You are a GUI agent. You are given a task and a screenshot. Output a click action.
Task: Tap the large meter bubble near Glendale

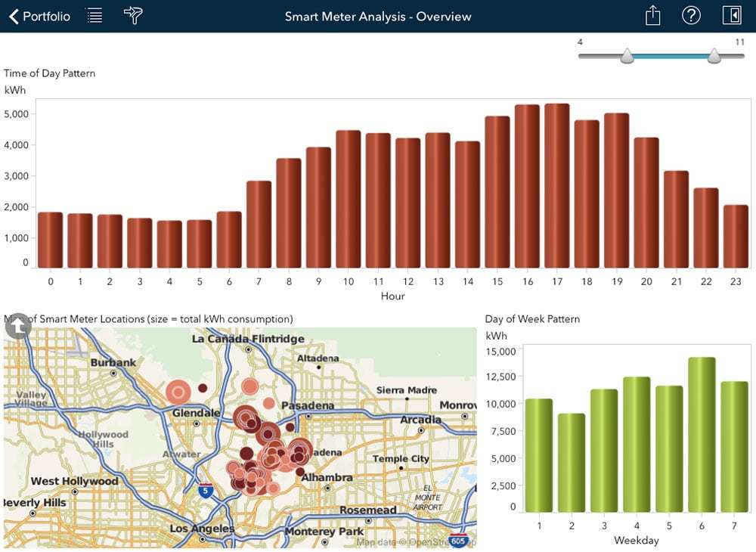tap(178, 392)
